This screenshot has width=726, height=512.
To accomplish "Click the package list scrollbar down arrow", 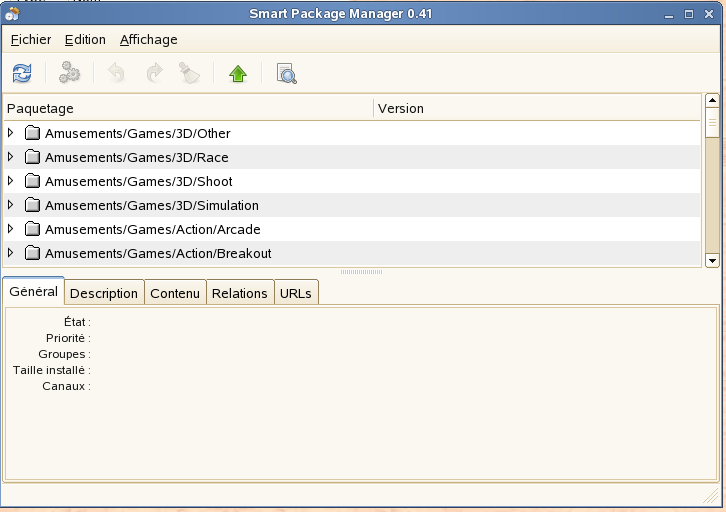I will click(712, 260).
